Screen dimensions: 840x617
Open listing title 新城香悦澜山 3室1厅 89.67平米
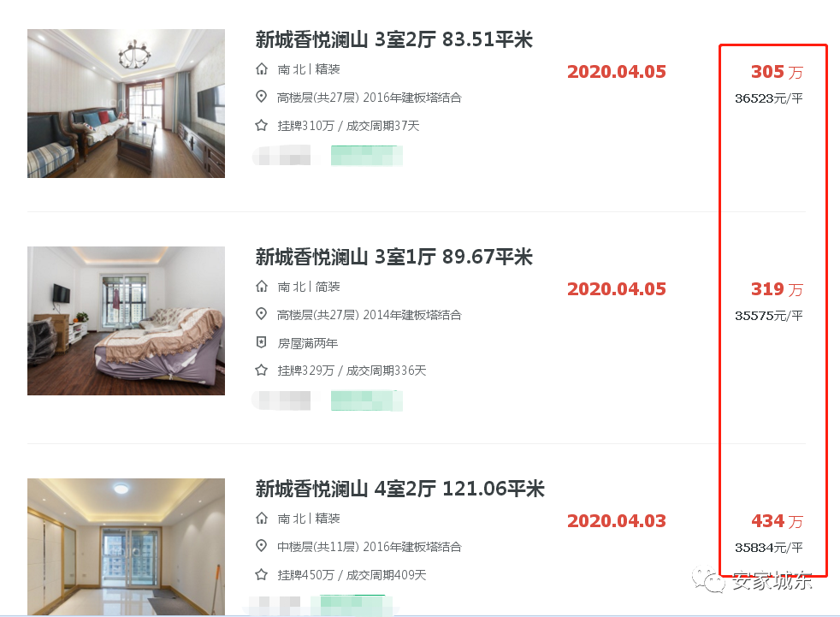(x=393, y=257)
